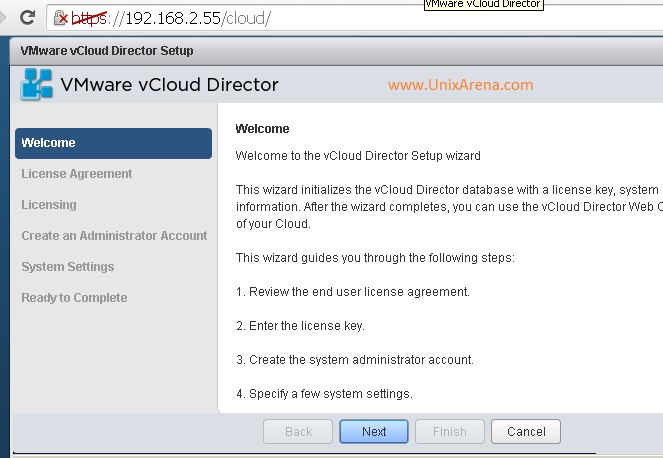
Task: Select the Welcome step in sidebar
Action: (113, 143)
